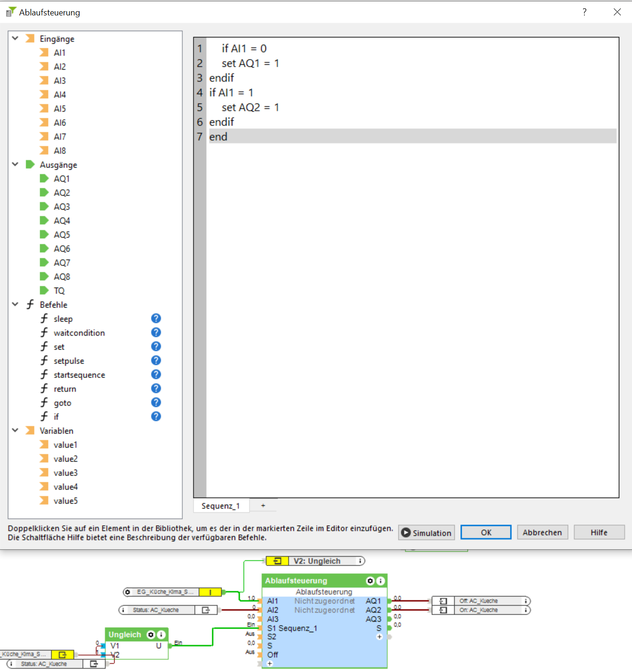Click the plus icon below Off input

click(x=270, y=664)
